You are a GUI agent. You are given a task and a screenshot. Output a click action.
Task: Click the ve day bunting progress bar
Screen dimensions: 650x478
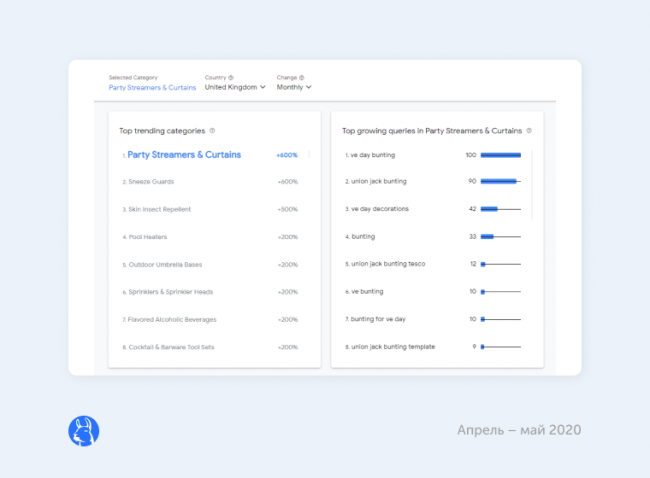tap(500, 155)
